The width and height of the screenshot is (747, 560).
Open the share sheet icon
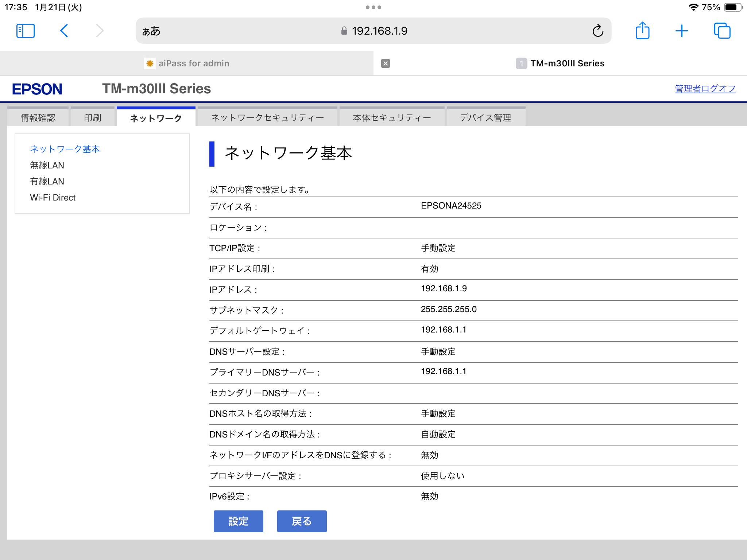point(642,31)
